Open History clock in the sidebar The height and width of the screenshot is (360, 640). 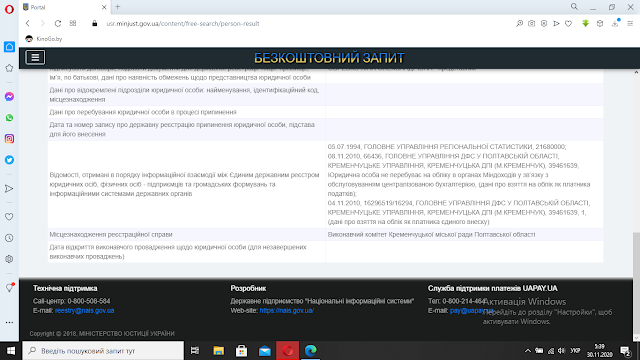coord(9,238)
